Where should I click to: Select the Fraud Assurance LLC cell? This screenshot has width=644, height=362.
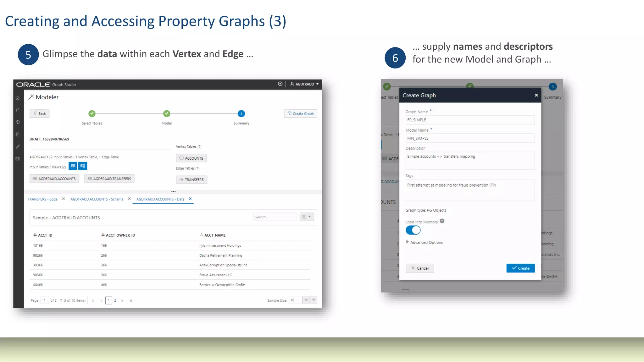pyautogui.click(x=215, y=275)
